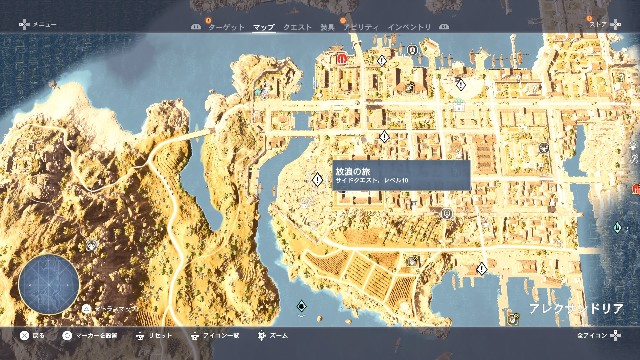This screenshot has height=360, width=640.
Task: Click the location icon in the western mountains
Action: [92, 245]
